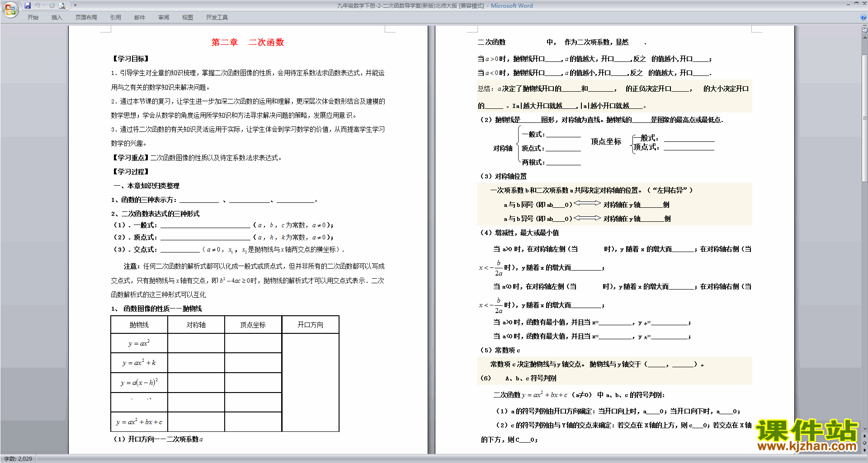
Task: Minimize the Word window
Action: tap(848, 4)
